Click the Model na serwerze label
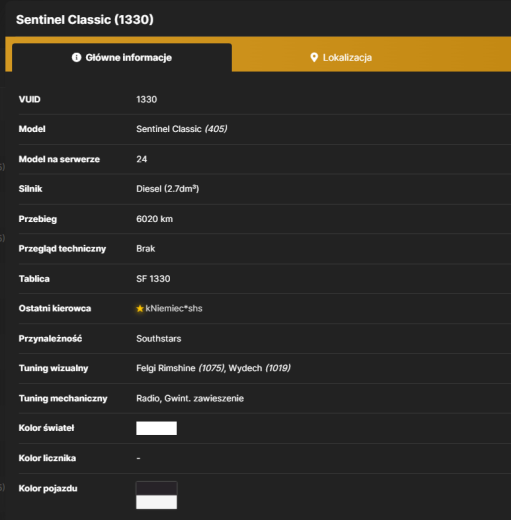The image size is (511, 520). click(x=59, y=159)
